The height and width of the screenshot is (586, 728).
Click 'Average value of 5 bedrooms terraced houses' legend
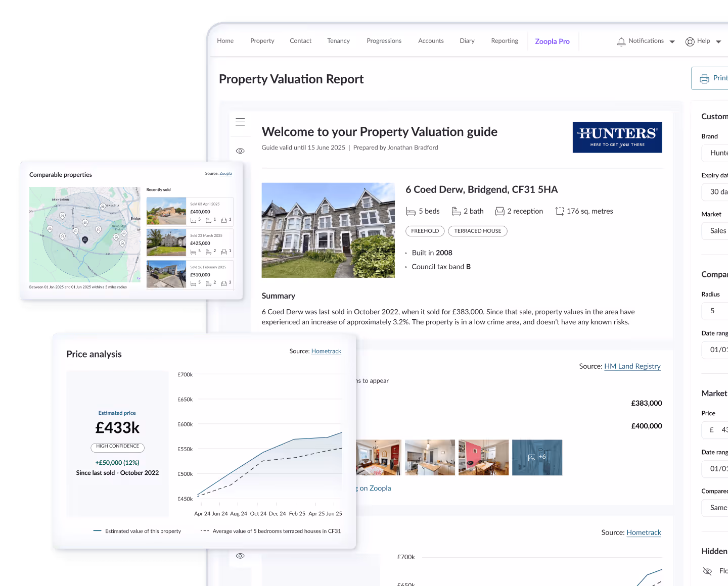270,531
